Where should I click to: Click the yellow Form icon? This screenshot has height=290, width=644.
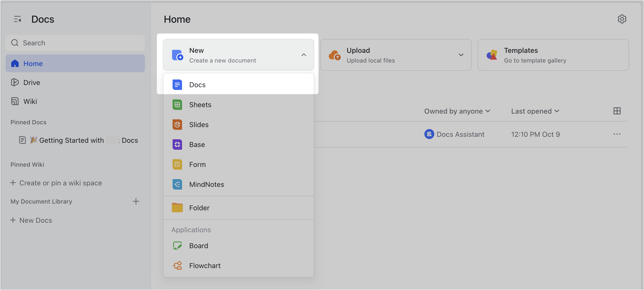pyautogui.click(x=177, y=164)
